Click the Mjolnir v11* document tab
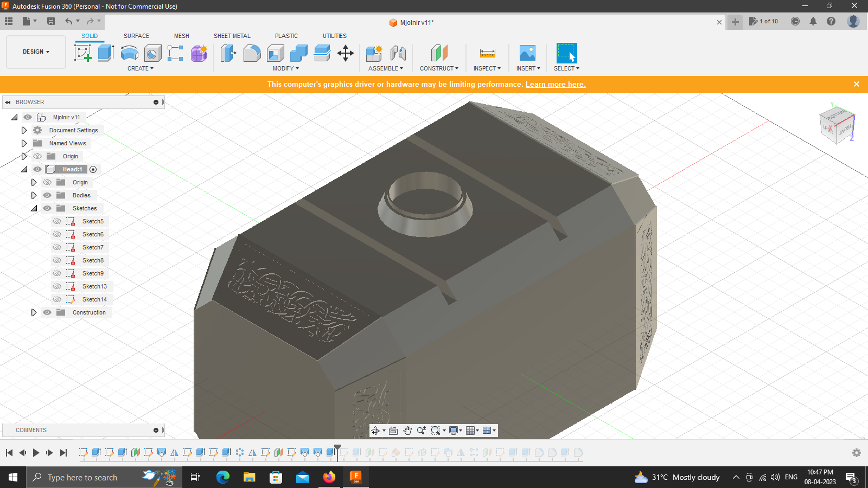This screenshot has width=868, height=488. coord(412,22)
